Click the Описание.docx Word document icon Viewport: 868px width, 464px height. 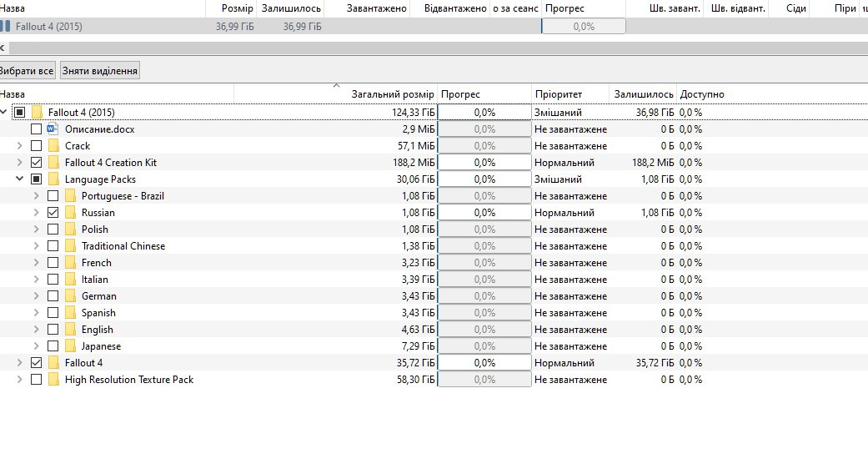click(53, 129)
